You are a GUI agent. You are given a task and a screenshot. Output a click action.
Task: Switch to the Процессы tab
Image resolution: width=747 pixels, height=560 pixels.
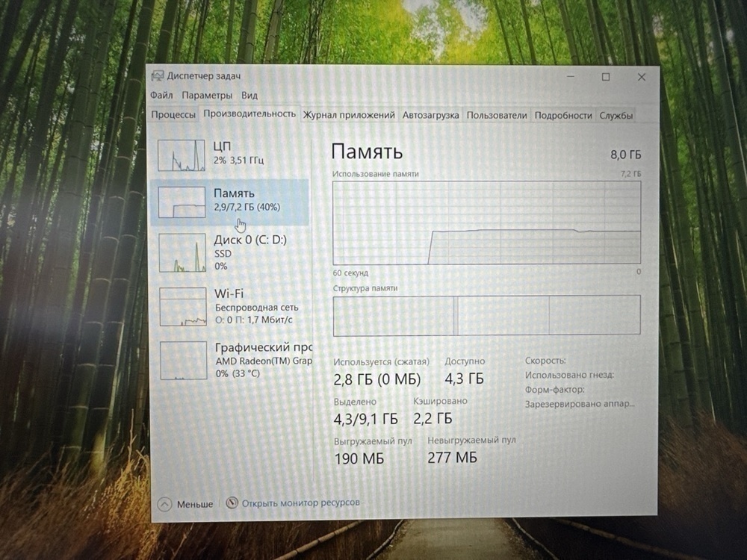173,116
